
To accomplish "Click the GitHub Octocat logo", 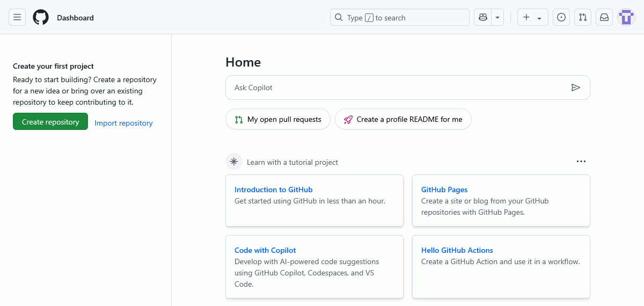I will click(41, 17).
